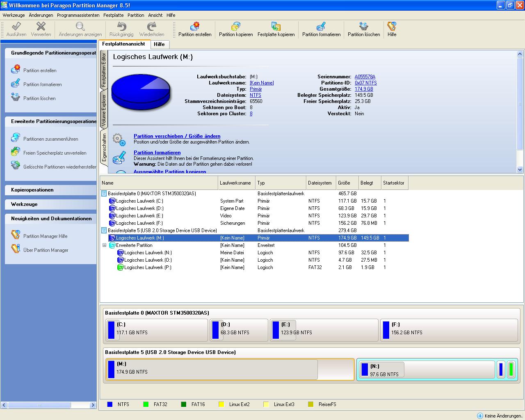This screenshot has height=420, width=525.
Task: Collapse Erweiterte Partitionierungsoperationen section header
Action: (50, 121)
